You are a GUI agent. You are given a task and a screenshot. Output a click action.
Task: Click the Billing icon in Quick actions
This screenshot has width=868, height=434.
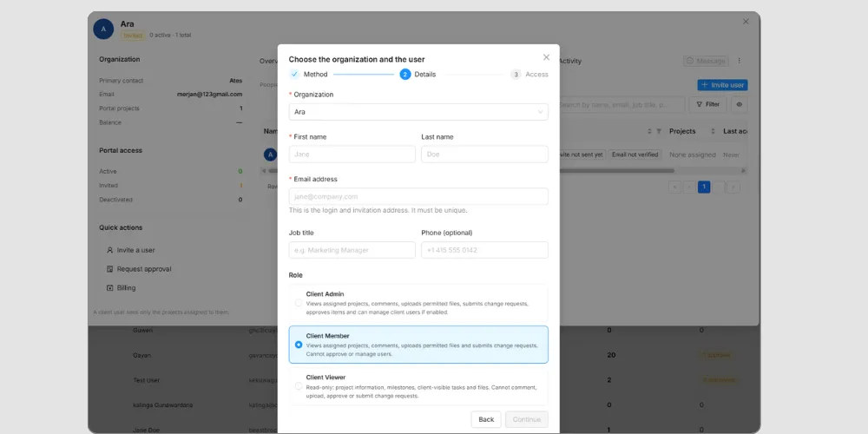point(109,288)
